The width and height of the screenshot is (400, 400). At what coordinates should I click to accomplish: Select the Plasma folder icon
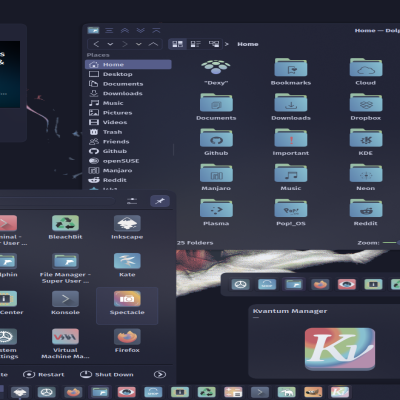216,208
